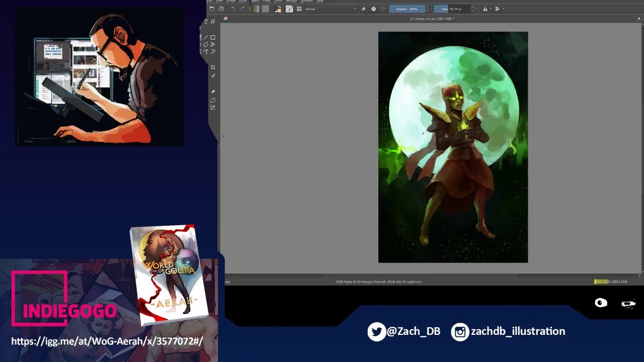The image size is (644, 362).
Task: Click the Save document icon
Action: (x=221, y=9)
